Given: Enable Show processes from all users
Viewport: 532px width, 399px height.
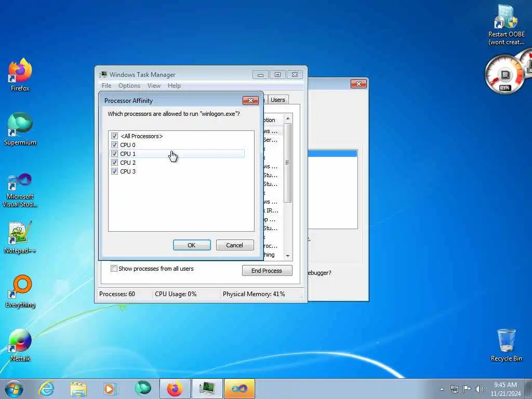Looking at the screenshot, I should pyautogui.click(x=114, y=269).
